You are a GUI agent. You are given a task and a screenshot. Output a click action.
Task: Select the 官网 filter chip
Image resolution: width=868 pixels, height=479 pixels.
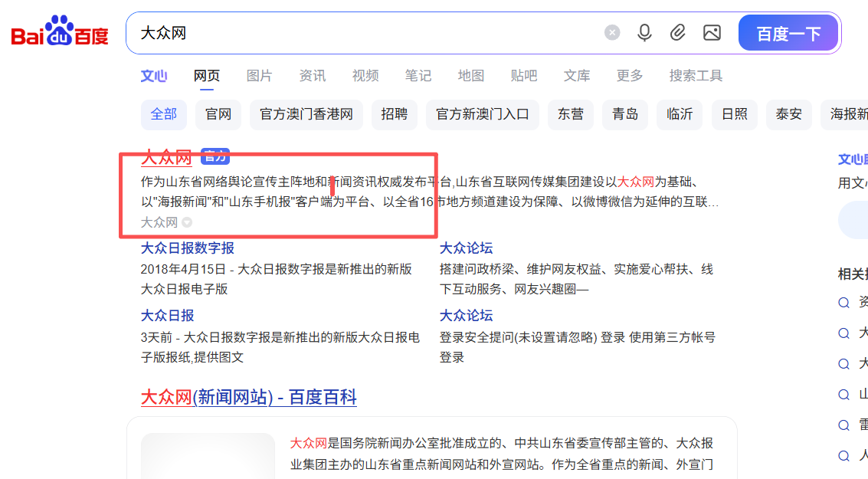pos(218,114)
